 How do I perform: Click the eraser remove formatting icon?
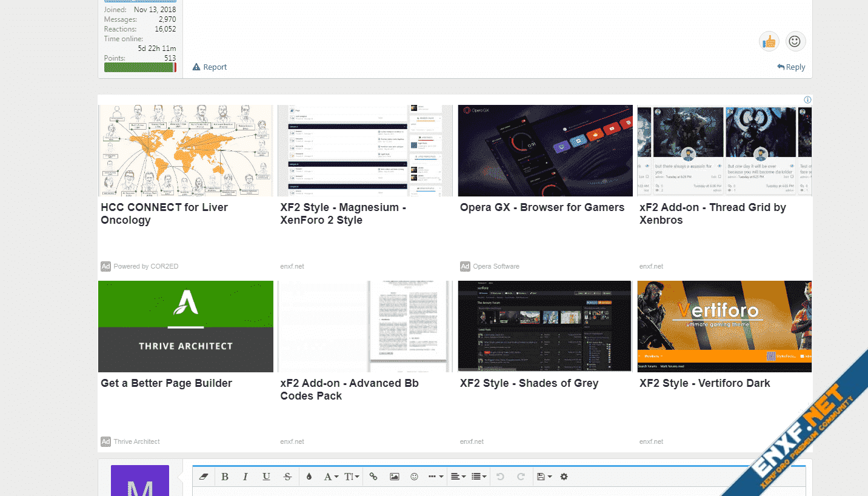coord(204,477)
